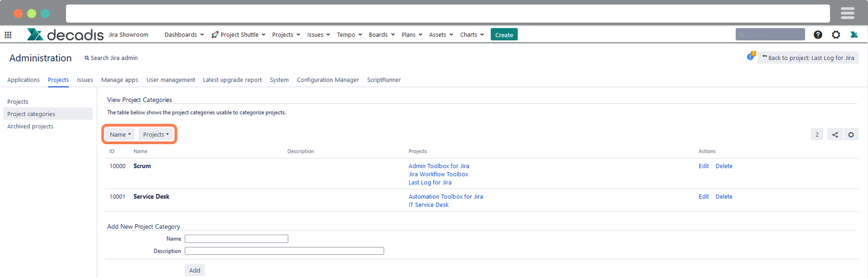Click the Add category button
868x278 pixels.
(x=194, y=270)
